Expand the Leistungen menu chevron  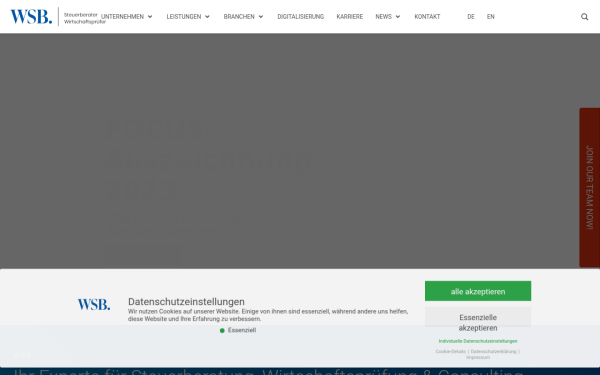[x=207, y=16]
